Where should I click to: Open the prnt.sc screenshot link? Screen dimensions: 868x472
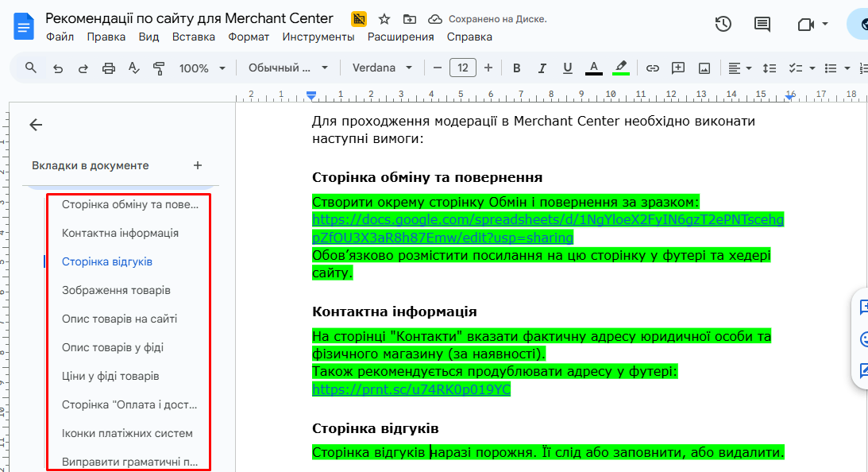pos(411,389)
